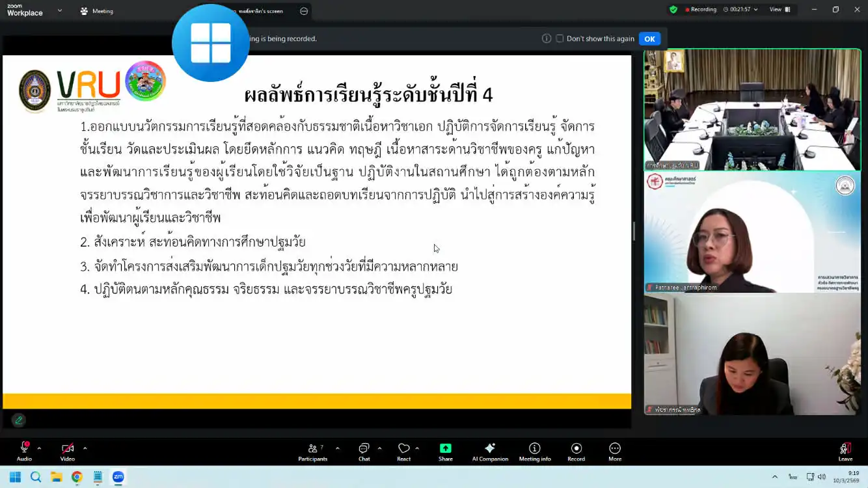Click the green Share screen button
868x488 pixels.
[x=445, y=449]
